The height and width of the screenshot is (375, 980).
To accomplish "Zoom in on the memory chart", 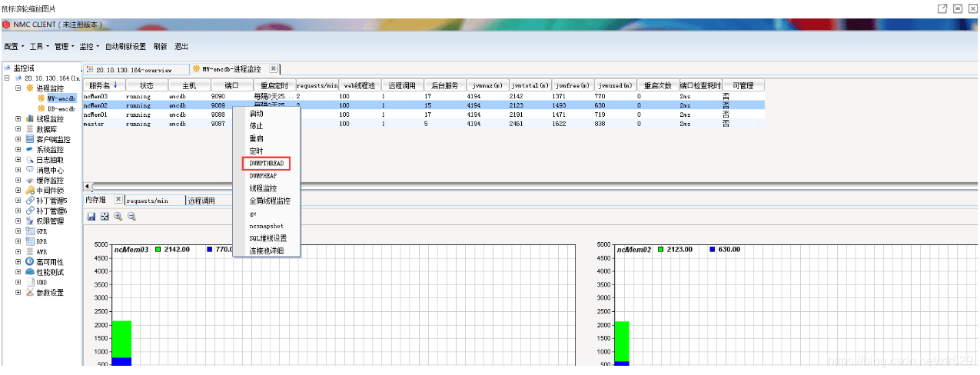I will click(118, 217).
